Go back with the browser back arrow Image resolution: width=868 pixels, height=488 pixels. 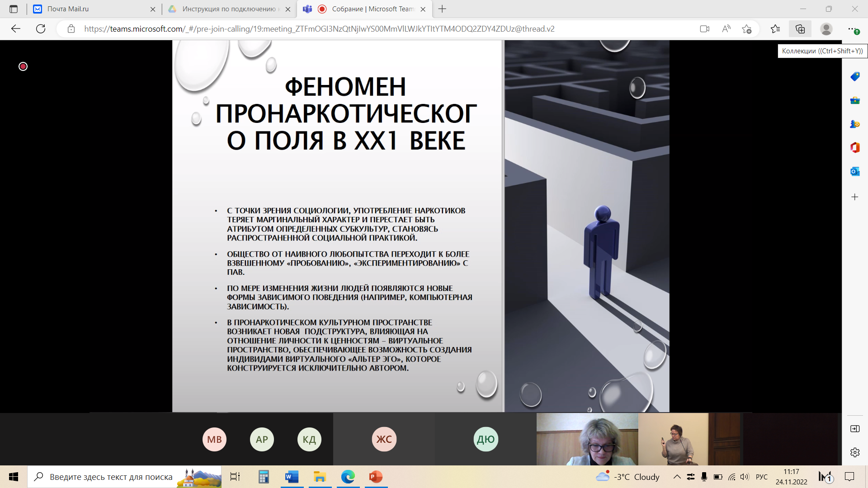click(16, 29)
